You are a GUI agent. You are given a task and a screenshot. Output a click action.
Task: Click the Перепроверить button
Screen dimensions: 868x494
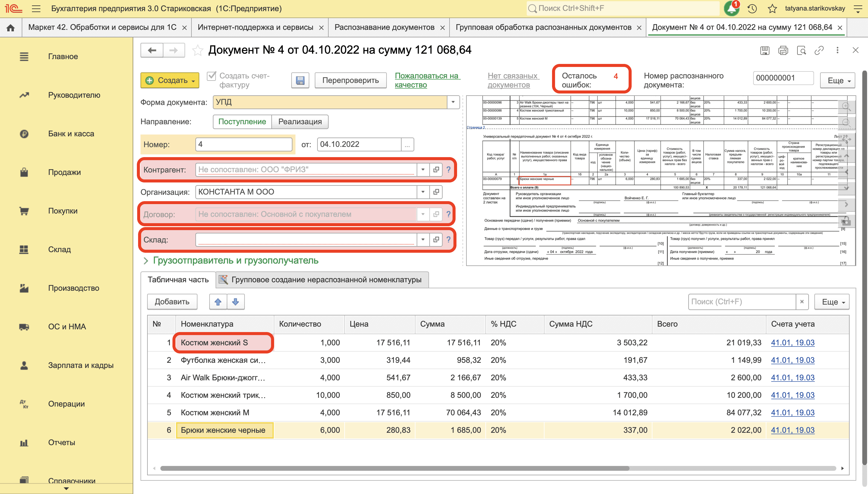[350, 81]
